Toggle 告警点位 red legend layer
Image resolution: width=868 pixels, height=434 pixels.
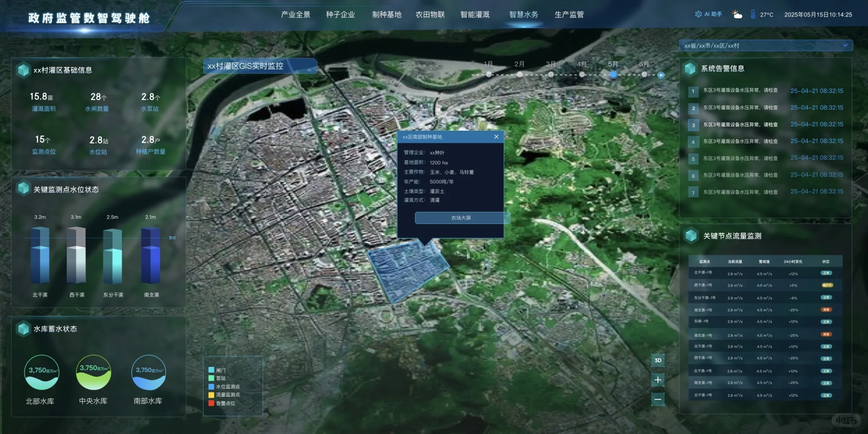211,403
